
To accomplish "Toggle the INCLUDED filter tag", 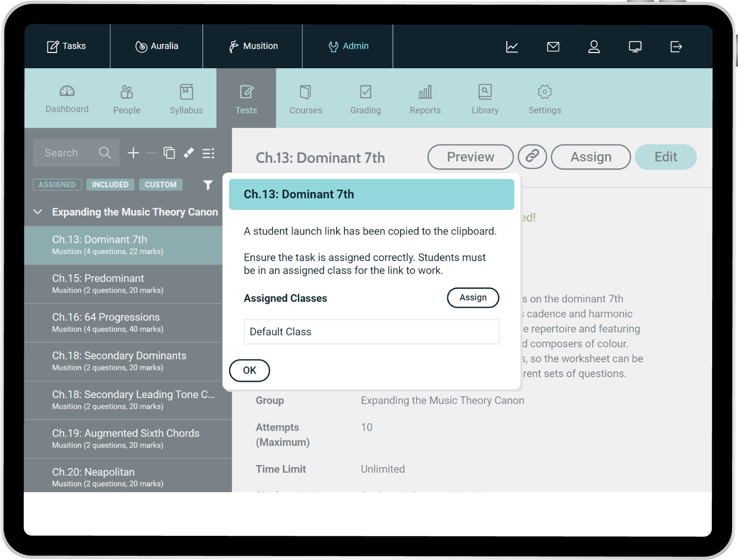I will [x=110, y=185].
